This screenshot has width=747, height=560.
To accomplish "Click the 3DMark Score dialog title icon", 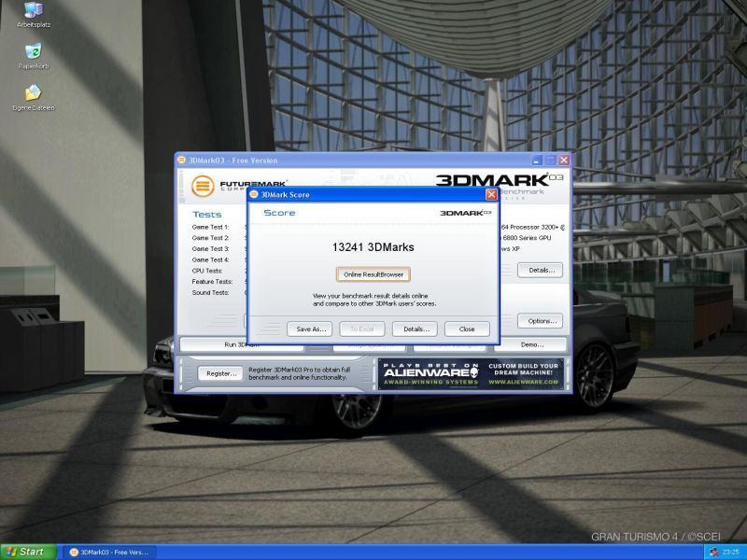I will (x=254, y=194).
